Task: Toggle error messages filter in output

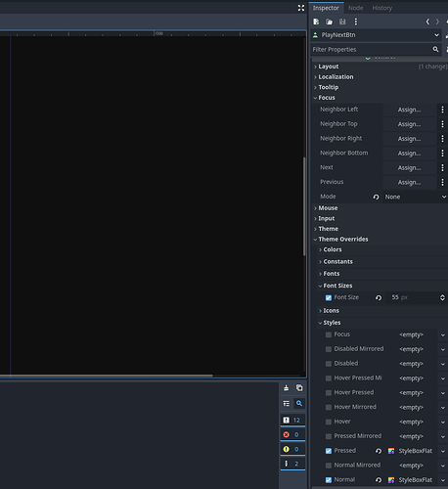Action: point(292,434)
